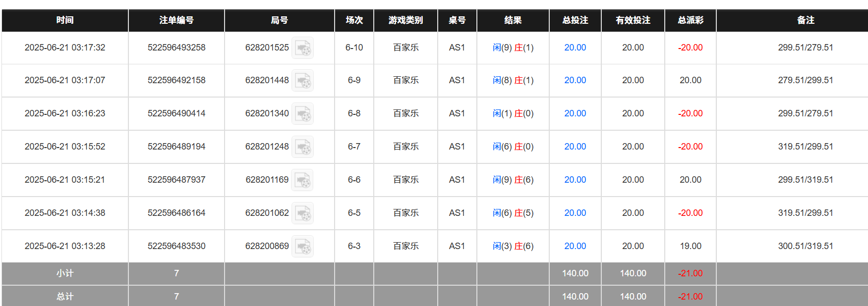Select the -21.00 total payout value
This screenshot has width=868, height=306.
690,296
